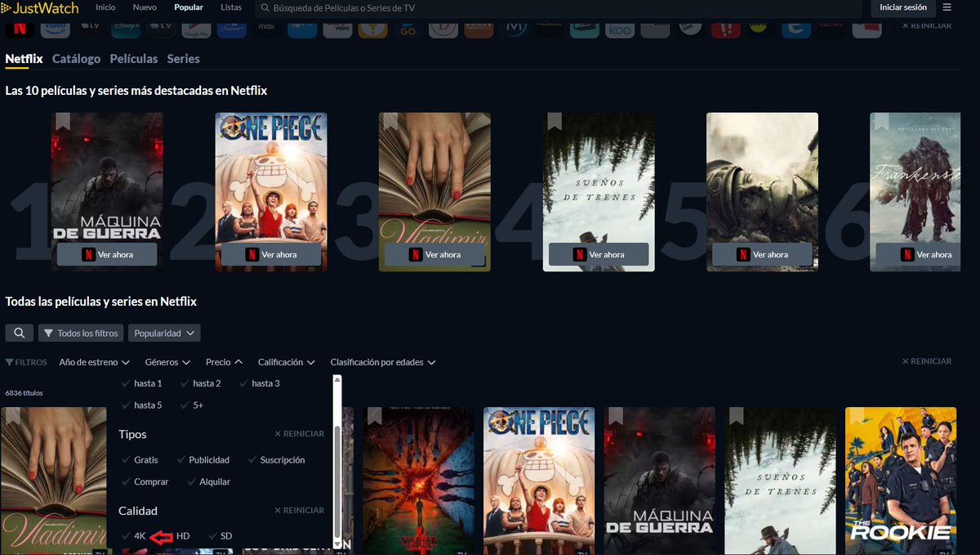
Task: Click the search icon button beside Todos los filtros
Action: click(x=20, y=333)
